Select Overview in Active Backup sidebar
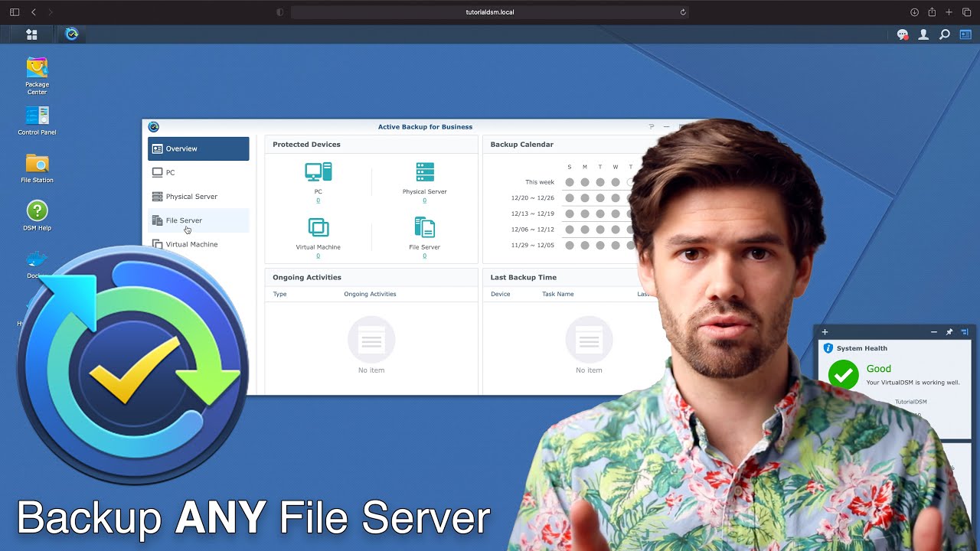980x551 pixels. click(x=198, y=148)
